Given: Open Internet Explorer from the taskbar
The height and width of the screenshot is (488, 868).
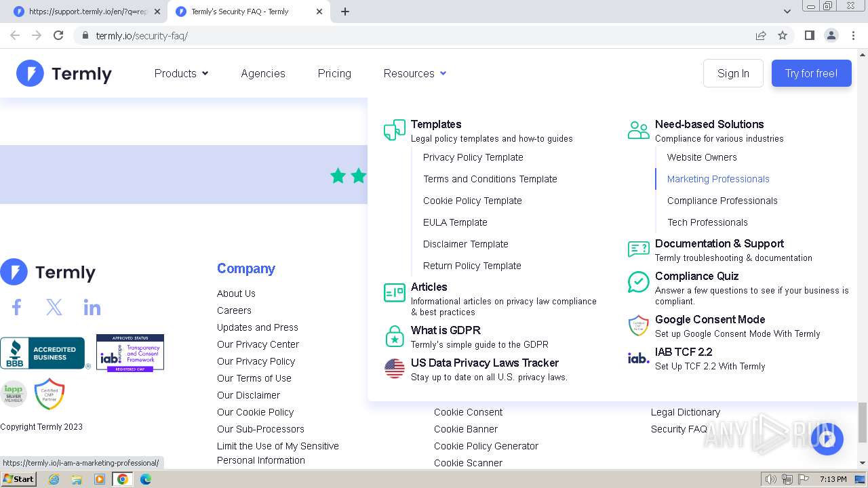Looking at the screenshot, I should pyautogui.click(x=54, y=479).
